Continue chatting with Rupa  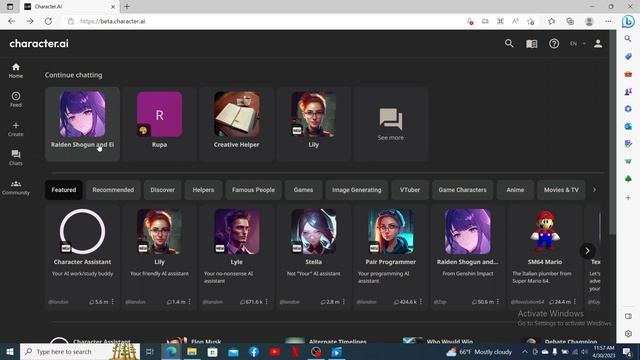(x=160, y=124)
